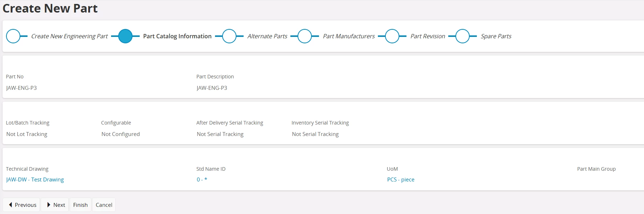Select the Alternate Parts step circle
Image resolution: width=644 pixels, height=214 pixels.
click(229, 36)
